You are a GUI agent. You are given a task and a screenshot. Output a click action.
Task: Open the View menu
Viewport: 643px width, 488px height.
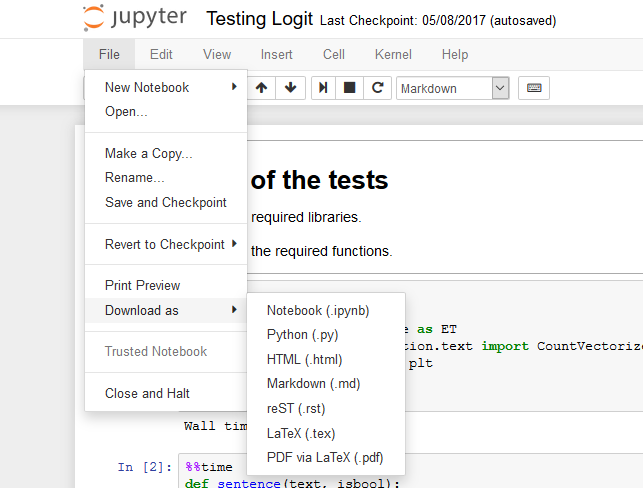pos(217,54)
